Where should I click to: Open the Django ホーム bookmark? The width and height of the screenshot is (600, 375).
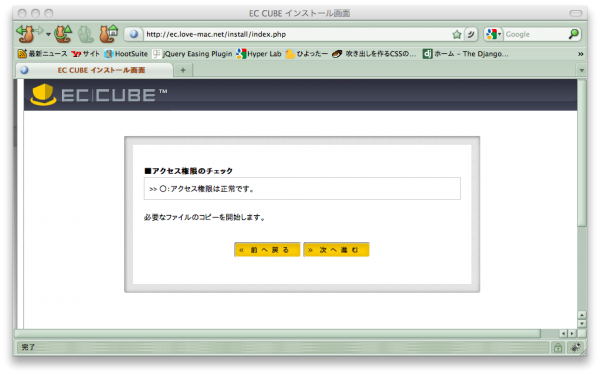[x=466, y=54]
